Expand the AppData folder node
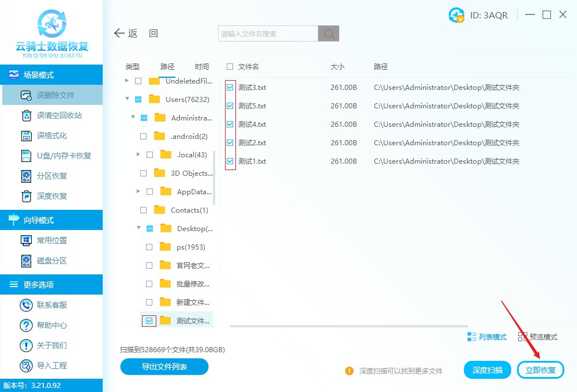Image resolution: width=577 pixels, height=392 pixels. [x=138, y=191]
